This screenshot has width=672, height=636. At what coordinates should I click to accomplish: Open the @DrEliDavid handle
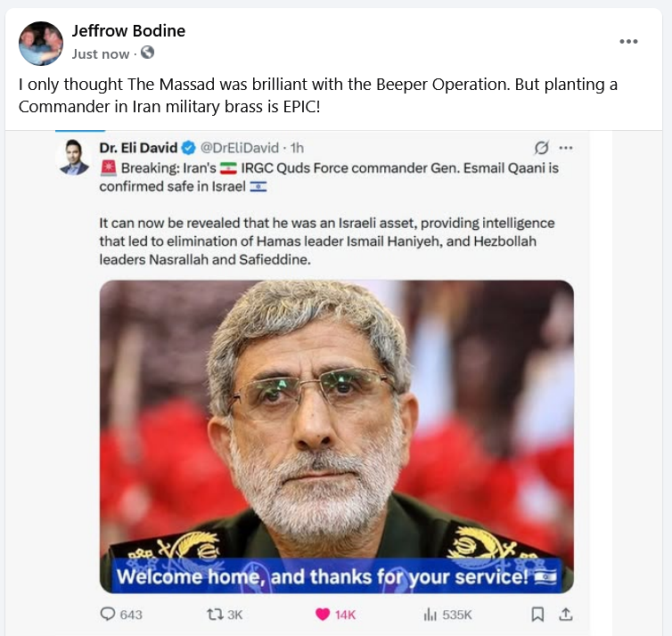click(239, 148)
